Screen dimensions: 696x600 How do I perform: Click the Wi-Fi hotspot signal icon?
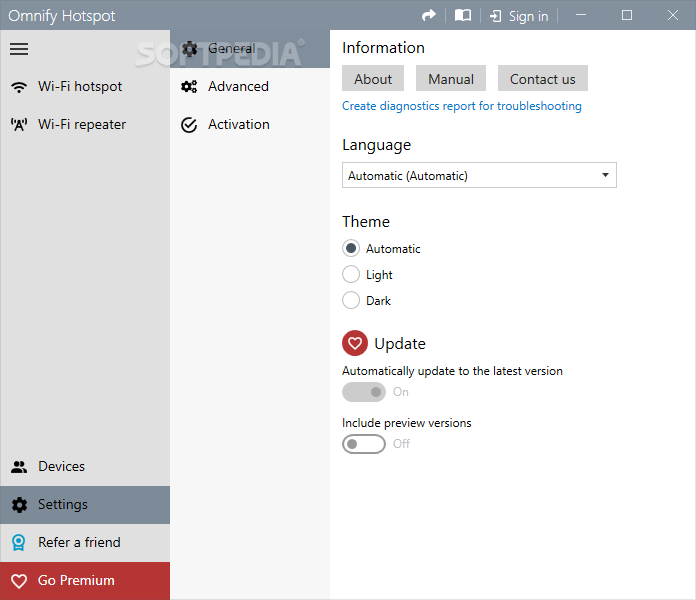pos(19,87)
